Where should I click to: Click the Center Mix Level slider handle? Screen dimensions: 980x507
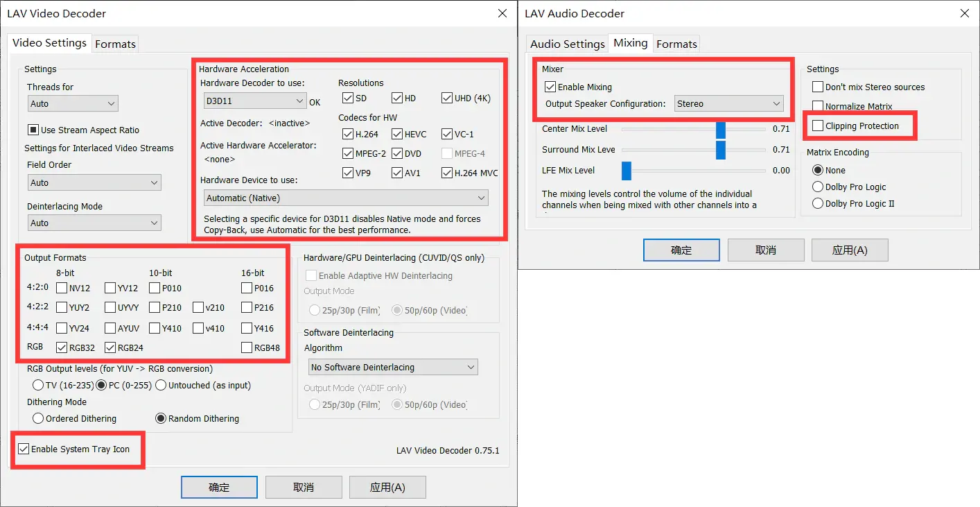click(x=721, y=129)
